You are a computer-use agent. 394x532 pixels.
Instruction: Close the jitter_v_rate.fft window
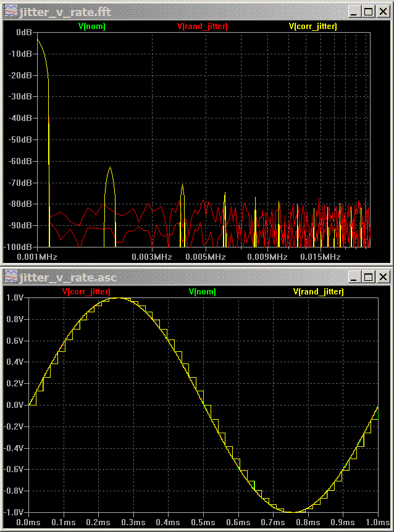click(x=383, y=12)
